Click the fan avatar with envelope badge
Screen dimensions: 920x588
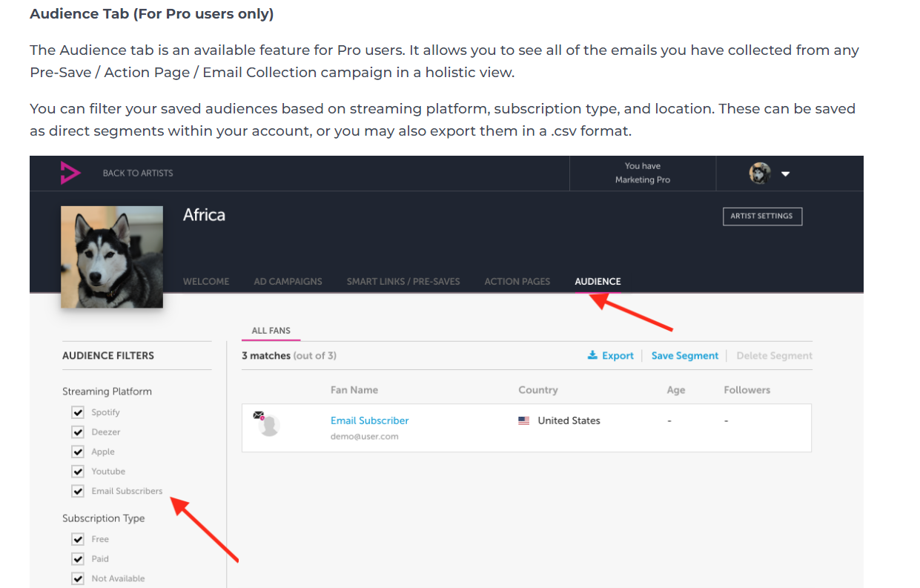pos(268,425)
